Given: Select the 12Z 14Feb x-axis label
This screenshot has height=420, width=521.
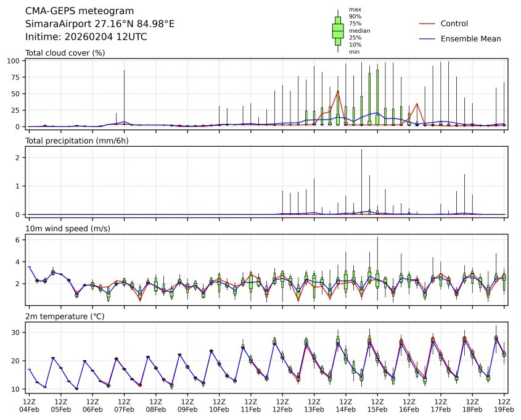Looking at the screenshot, I should pyautogui.click(x=346, y=405).
